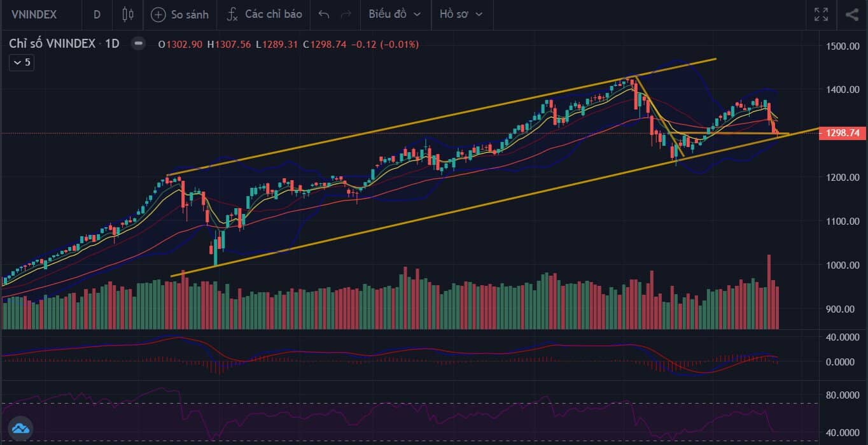Click the high value H1307.56
This screenshot has height=445, width=868.
[x=229, y=45]
